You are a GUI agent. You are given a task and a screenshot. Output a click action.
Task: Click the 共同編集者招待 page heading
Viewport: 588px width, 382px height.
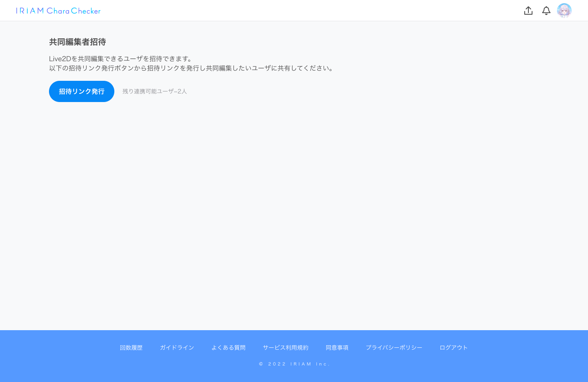(x=77, y=42)
